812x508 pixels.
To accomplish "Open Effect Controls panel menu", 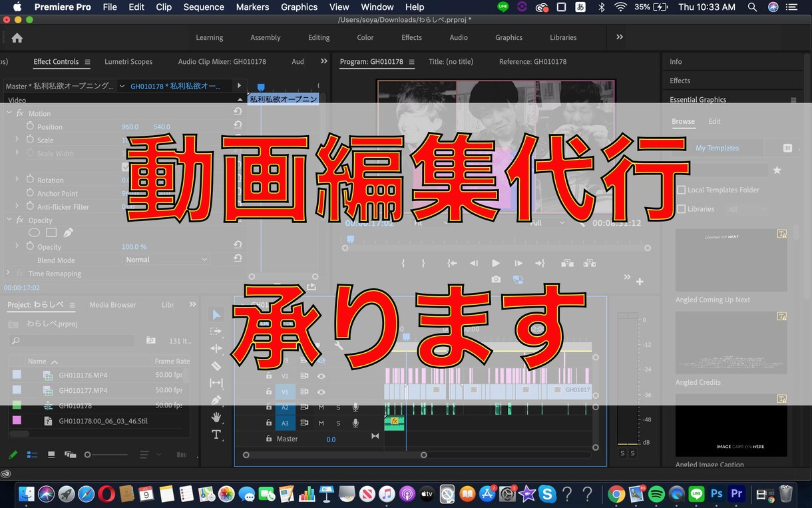I will pos(87,62).
